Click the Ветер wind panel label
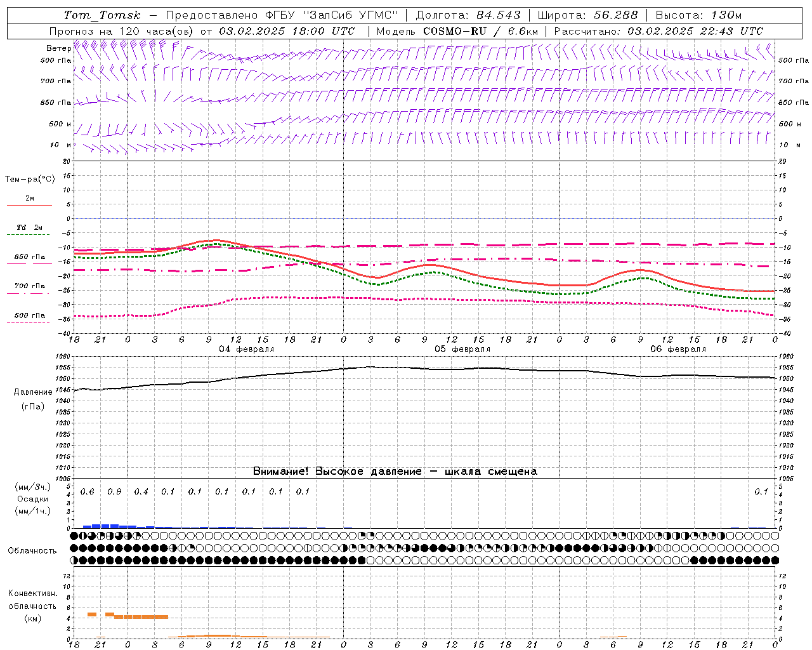Image resolution: width=812 pixels, height=650 pixels. tap(58, 48)
